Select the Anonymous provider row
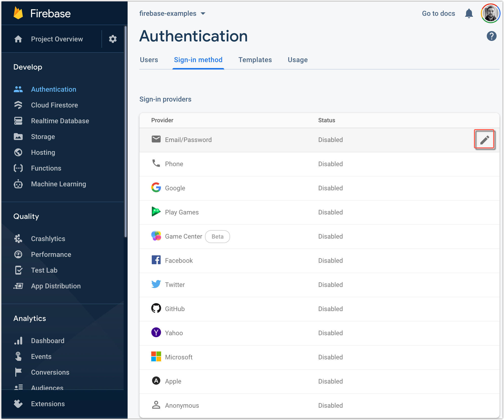Viewport: 504px width, 420px height. (x=319, y=405)
